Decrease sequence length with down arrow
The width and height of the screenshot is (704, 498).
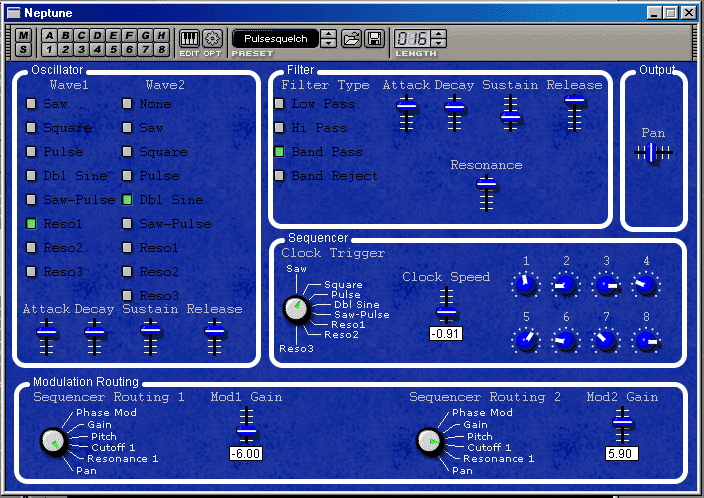pyautogui.click(x=439, y=43)
